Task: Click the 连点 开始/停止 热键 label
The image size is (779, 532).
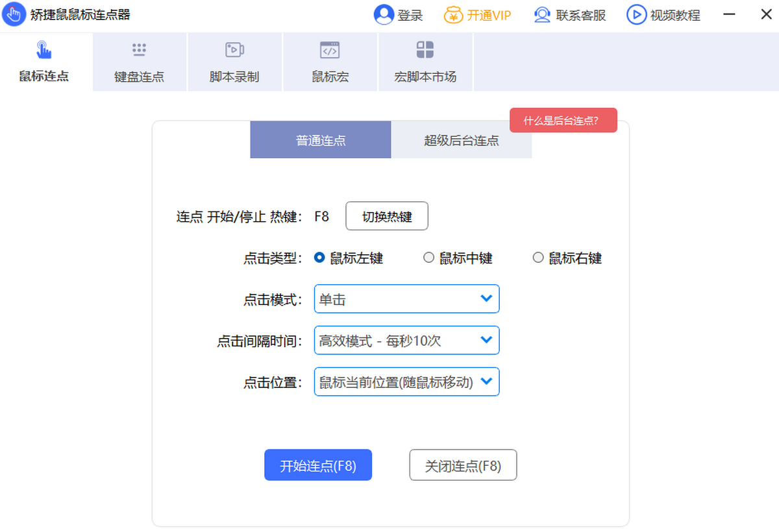Action: click(x=240, y=217)
